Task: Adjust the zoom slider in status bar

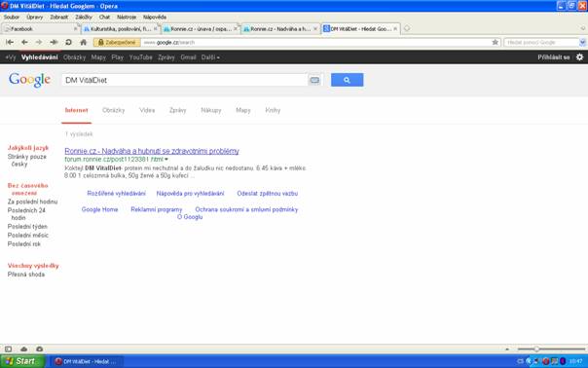Action: click(536, 349)
